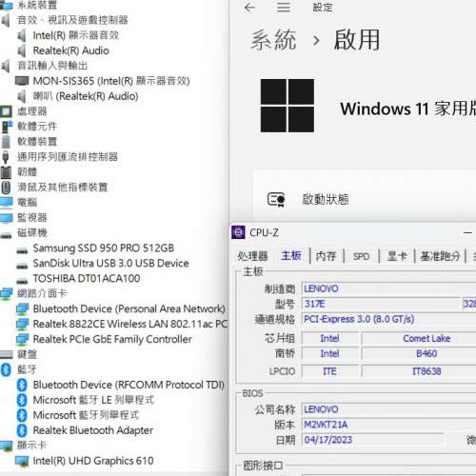Expand the 處理器 category
Image resolution: width=476 pixels, height=476 pixels.
[31, 111]
